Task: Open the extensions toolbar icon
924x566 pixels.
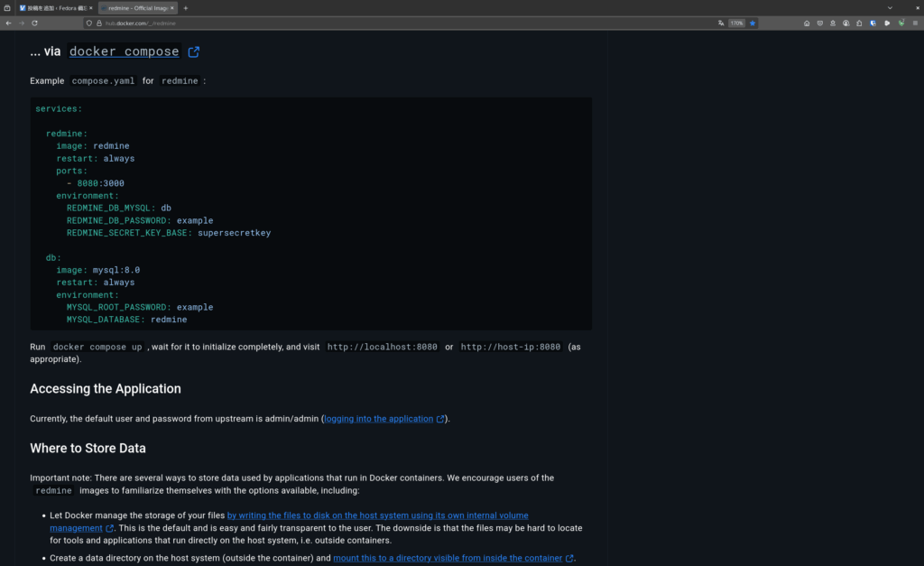Action: tap(859, 23)
